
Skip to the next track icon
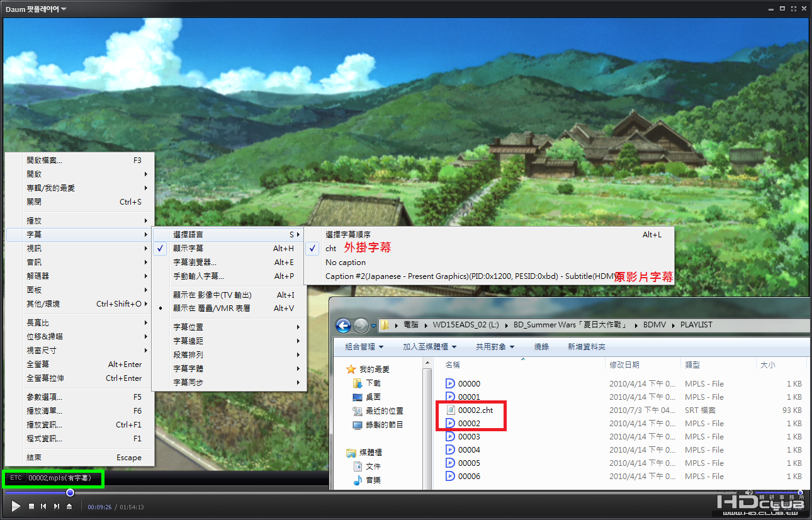click(57, 506)
